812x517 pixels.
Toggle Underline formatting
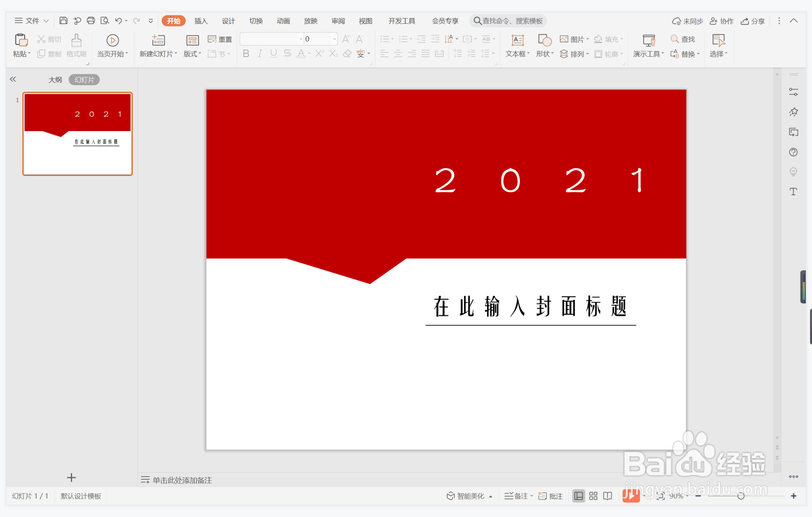[x=273, y=54]
